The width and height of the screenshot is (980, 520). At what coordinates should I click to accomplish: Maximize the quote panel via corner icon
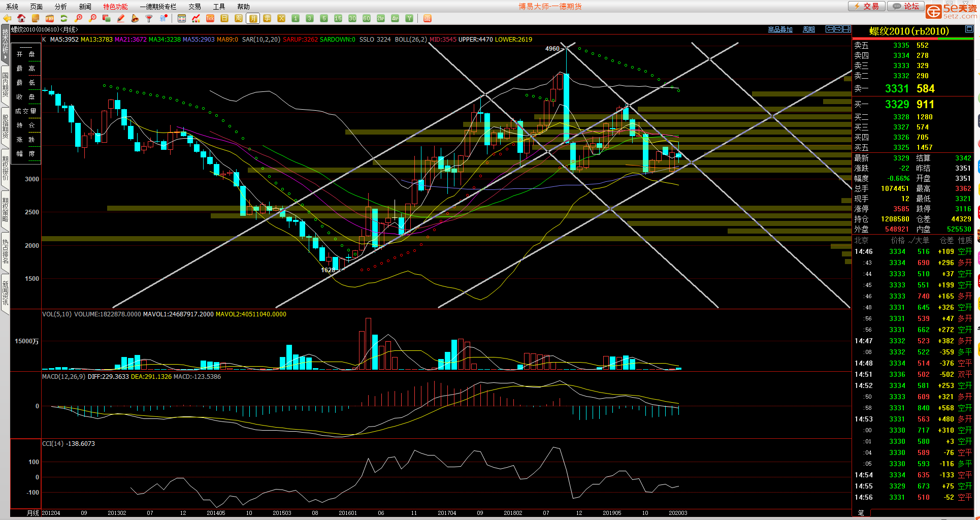pos(969,30)
